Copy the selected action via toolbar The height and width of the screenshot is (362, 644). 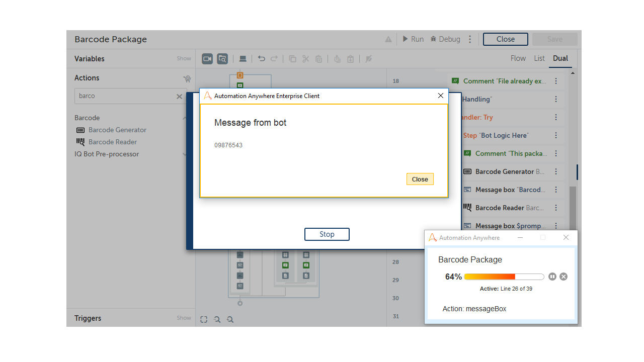click(x=292, y=59)
